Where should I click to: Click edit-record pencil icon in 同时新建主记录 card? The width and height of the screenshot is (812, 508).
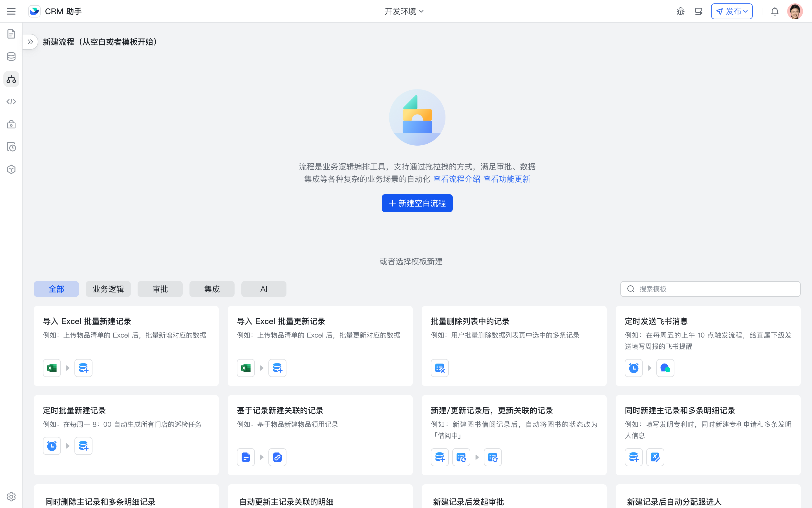click(655, 457)
